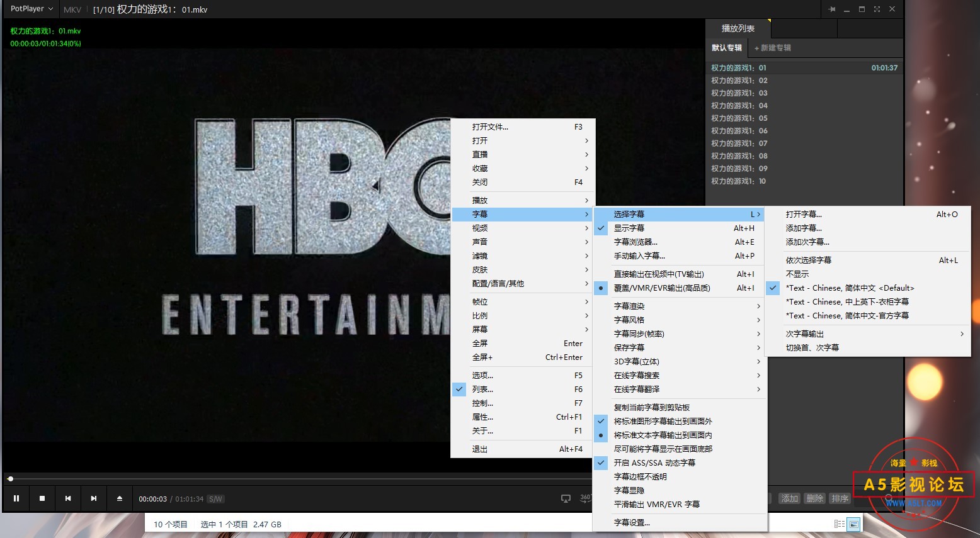Viewport: 980px width, 538px height.
Task: Choose 退出 to exit the player
Action: pos(523,449)
